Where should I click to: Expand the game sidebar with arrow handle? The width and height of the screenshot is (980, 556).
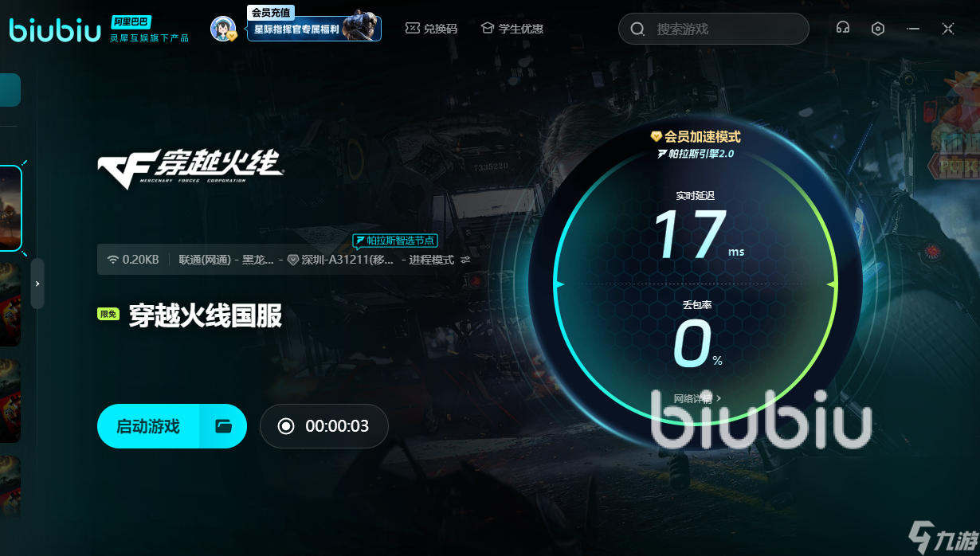tap(37, 284)
